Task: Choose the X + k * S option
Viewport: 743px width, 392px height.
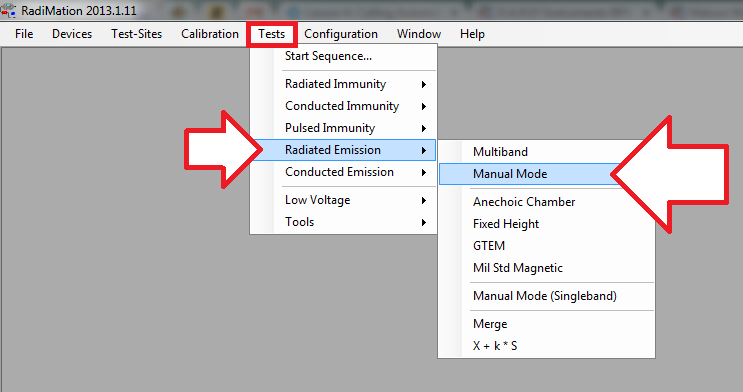Action: (546, 346)
